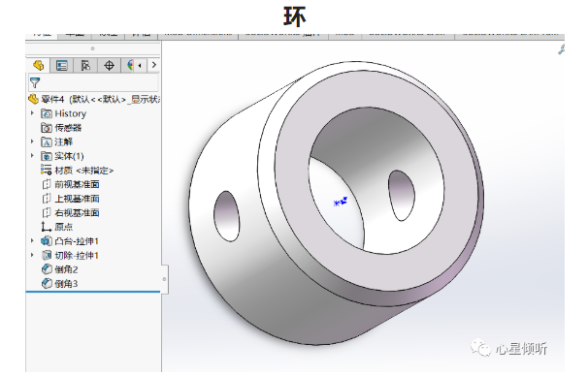Click the panel collapse handle on tree edge
This screenshot has width=588, height=376.
click(164, 279)
